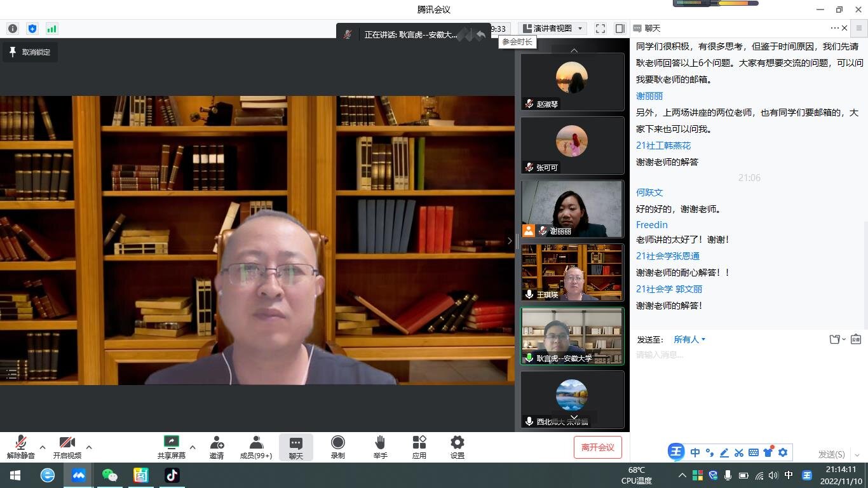The height and width of the screenshot is (488, 868).
Task: Expand audio options arrow beside 解除静音
Action: 43,447
